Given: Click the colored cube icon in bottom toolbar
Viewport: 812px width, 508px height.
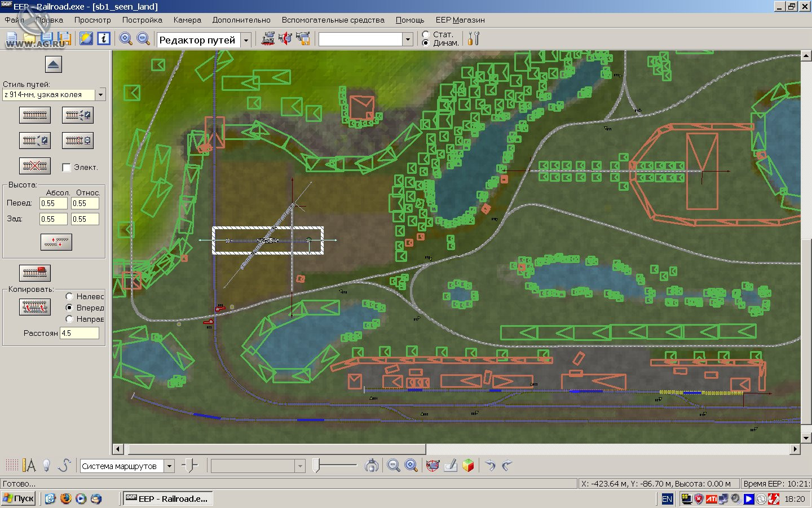Looking at the screenshot, I should point(468,466).
